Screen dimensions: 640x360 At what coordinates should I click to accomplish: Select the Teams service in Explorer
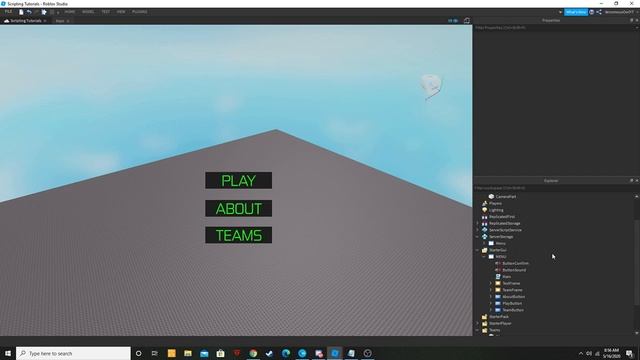tap(494, 330)
